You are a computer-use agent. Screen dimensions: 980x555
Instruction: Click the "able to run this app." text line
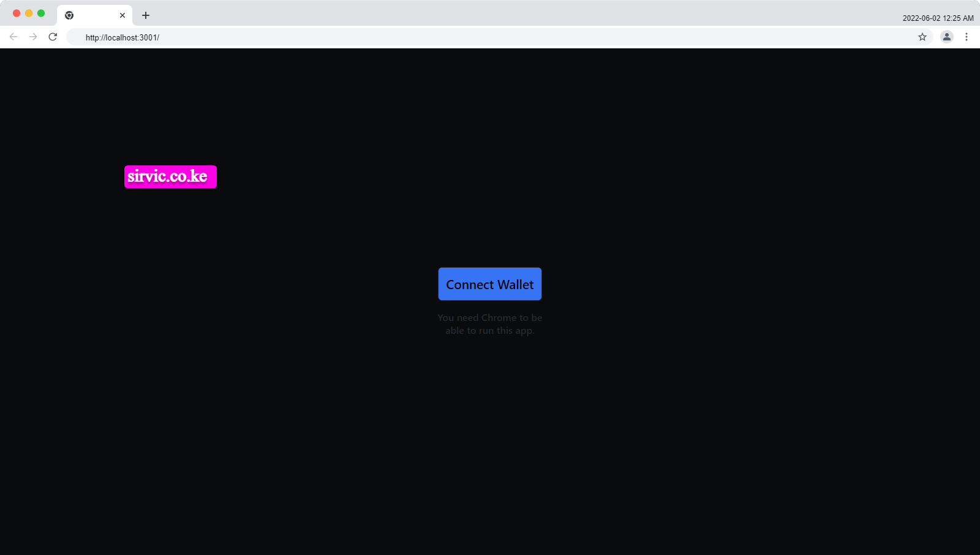point(489,331)
